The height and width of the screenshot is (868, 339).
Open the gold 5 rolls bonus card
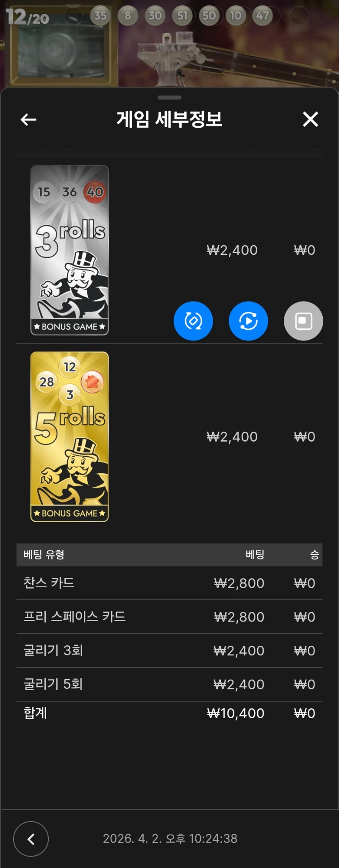[x=69, y=437]
